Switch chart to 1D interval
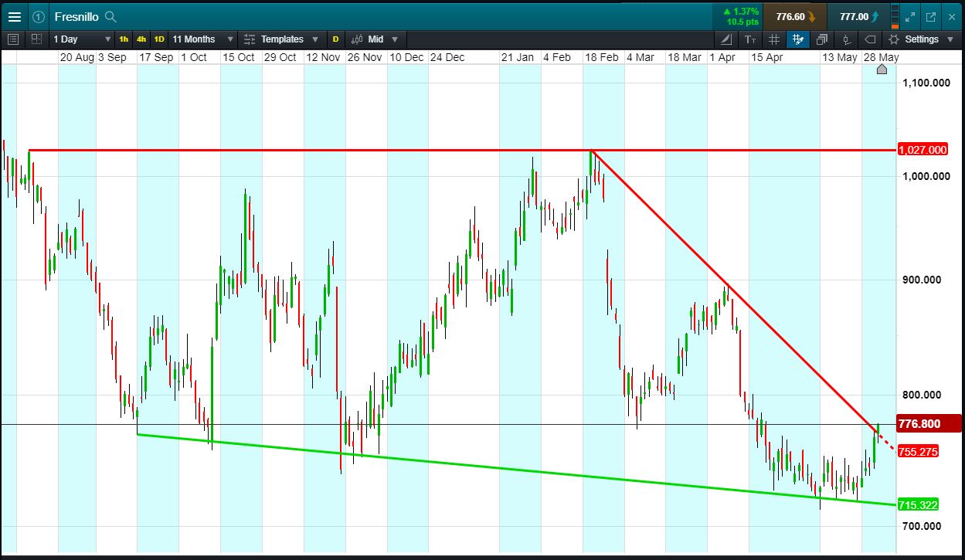 [x=159, y=39]
